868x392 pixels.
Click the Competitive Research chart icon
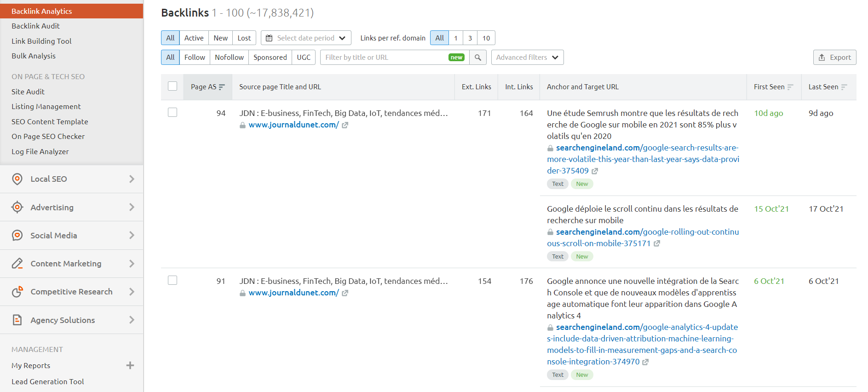pos(17,292)
